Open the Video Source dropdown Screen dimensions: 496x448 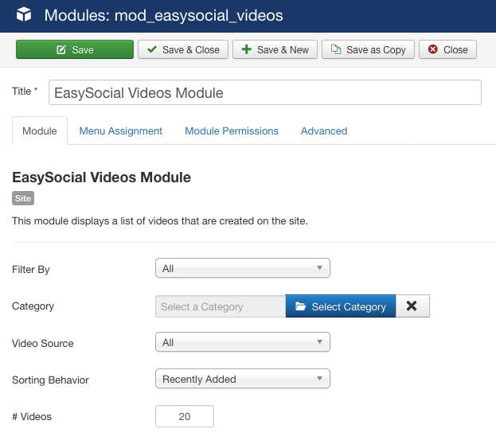click(x=243, y=342)
